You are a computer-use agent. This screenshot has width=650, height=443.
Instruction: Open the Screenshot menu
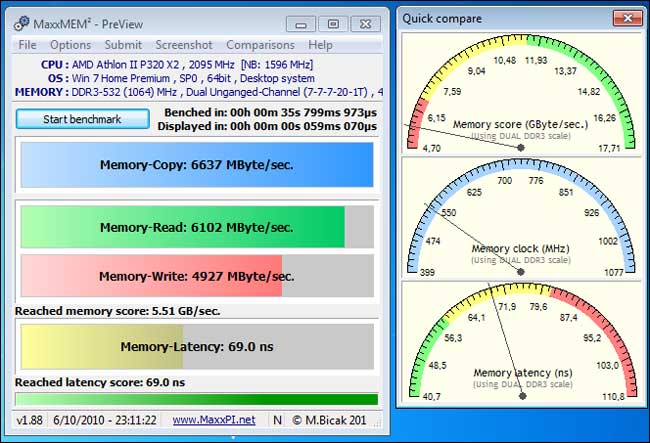pyautogui.click(x=183, y=45)
